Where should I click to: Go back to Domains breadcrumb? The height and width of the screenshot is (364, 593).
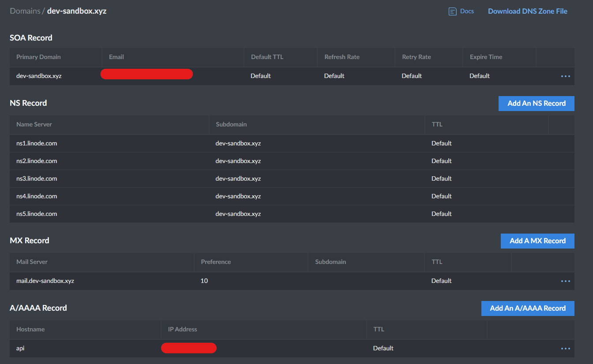point(25,11)
